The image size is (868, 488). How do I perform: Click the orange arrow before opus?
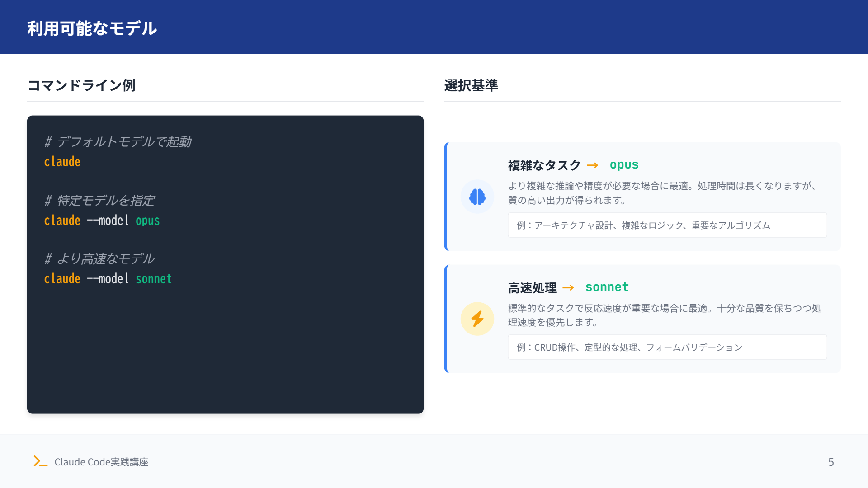tap(592, 165)
